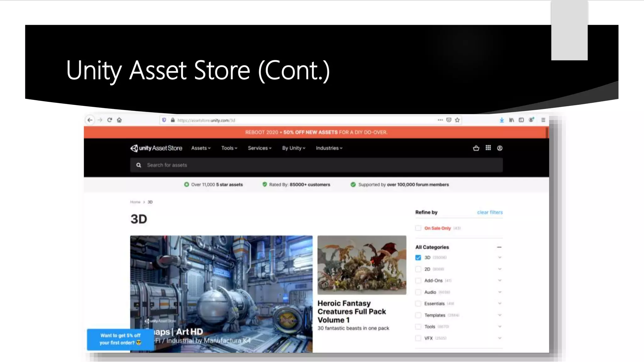This screenshot has width=644, height=362.
Task: Toggle the browser sidebar icon
Action: pyautogui.click(x=521, y=120)
